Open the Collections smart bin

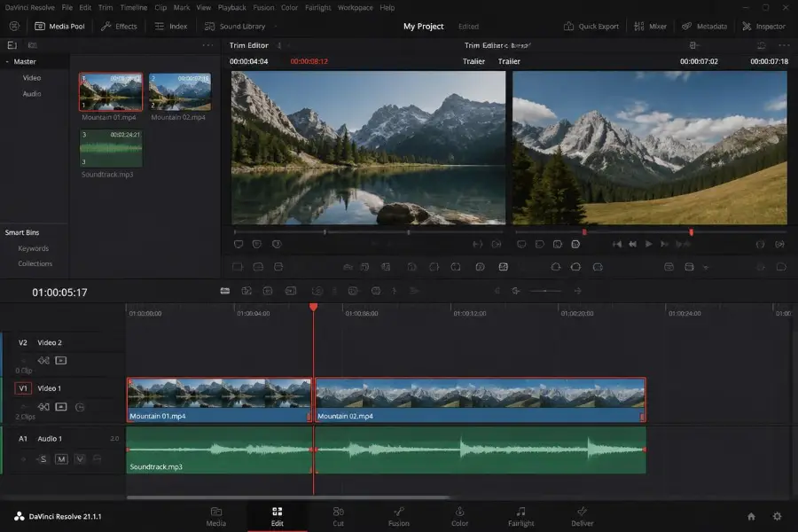click(35, 263)
